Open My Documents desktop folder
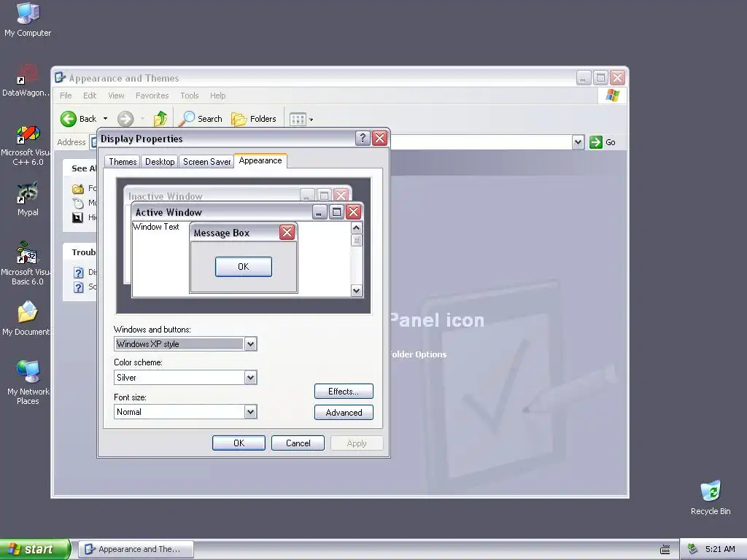 (27, 318)
